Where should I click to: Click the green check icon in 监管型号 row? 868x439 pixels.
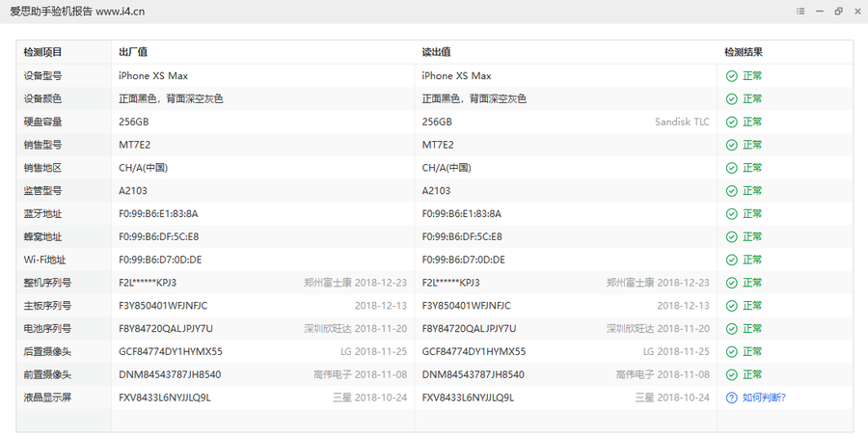click(x=732, y=191)
